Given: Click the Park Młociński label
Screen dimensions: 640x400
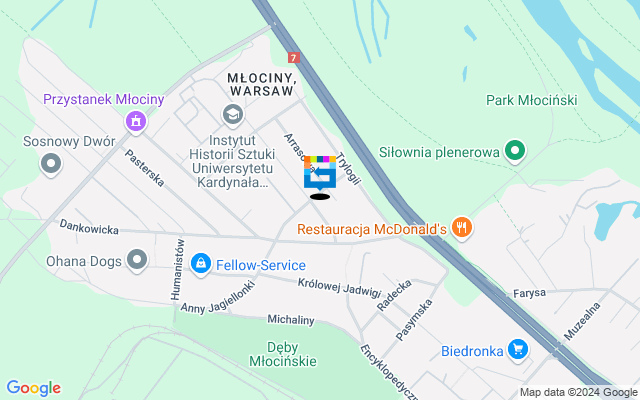Looking at the screenshot, I should tap(532, 100).
